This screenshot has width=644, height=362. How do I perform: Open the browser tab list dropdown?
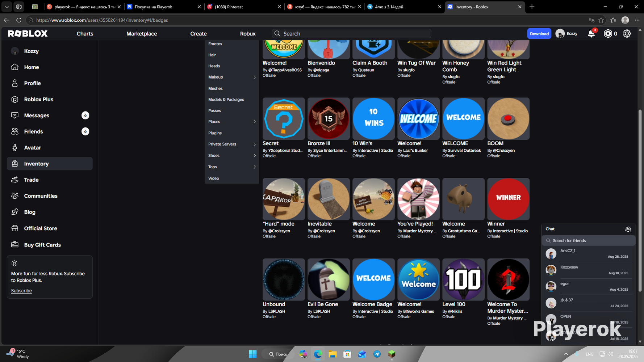(7, 7)
